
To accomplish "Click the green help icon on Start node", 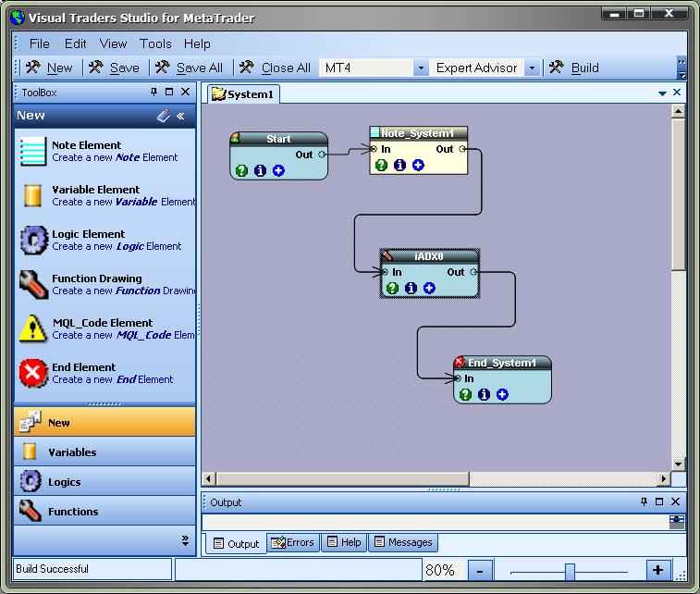I will (x=241, y=170).
